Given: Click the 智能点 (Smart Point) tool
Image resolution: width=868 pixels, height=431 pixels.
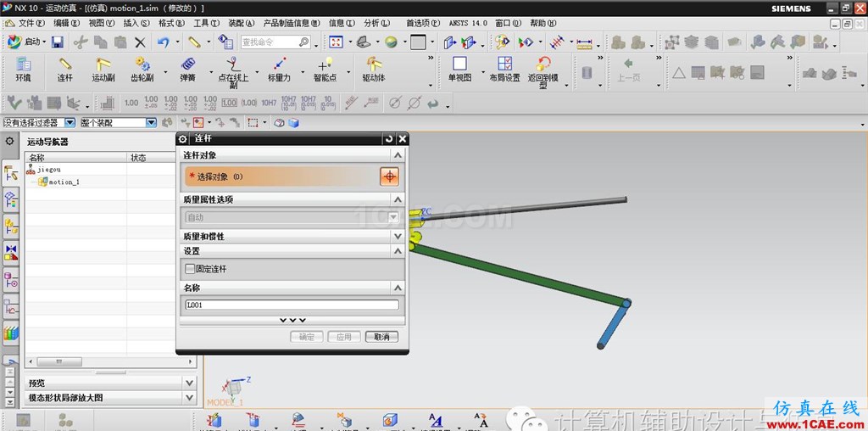Looking at the screenshot, I should pos(325,69).
